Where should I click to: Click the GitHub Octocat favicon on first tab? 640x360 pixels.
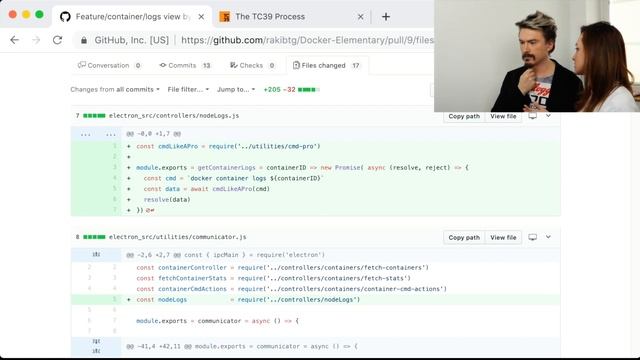65,17
